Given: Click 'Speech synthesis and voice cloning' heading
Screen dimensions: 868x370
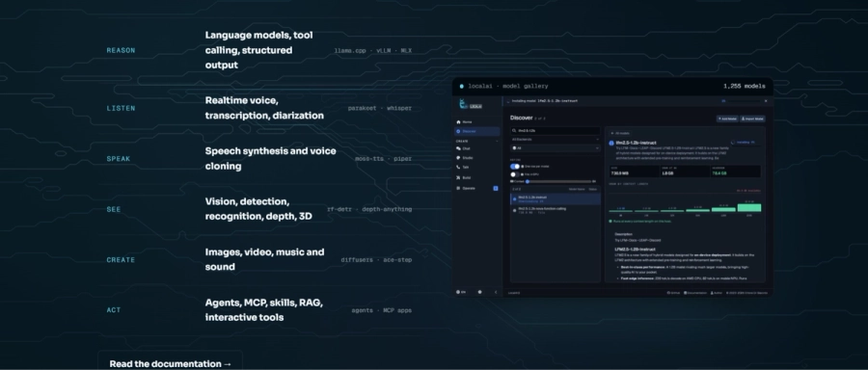Looking at the screenshot, I should tap(271, 159).
